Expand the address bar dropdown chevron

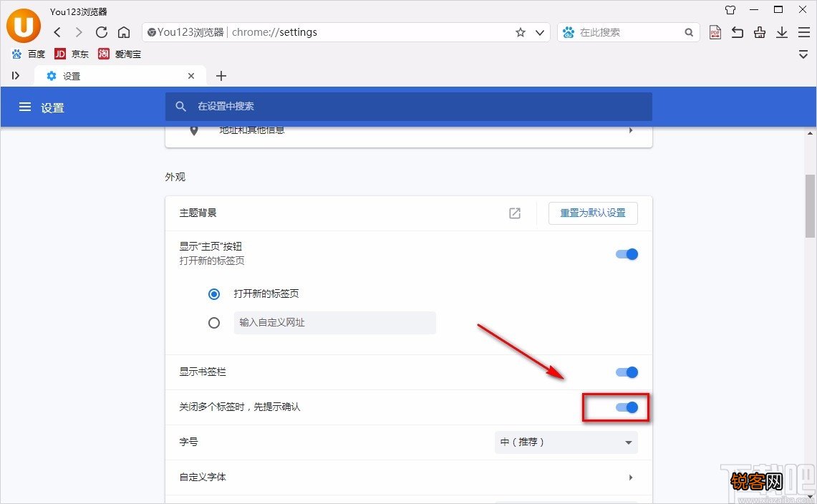click(540, 32)
